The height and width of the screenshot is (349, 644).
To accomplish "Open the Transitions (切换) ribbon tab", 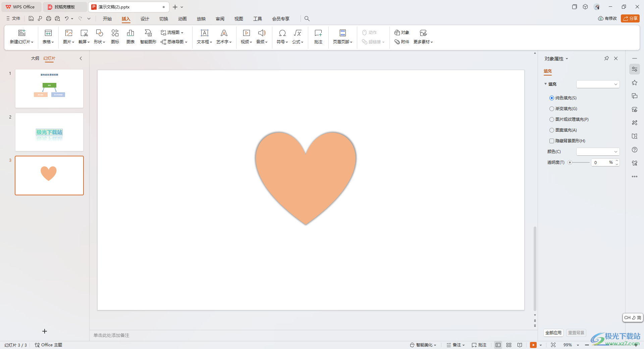I will click(x=164, y=19).
